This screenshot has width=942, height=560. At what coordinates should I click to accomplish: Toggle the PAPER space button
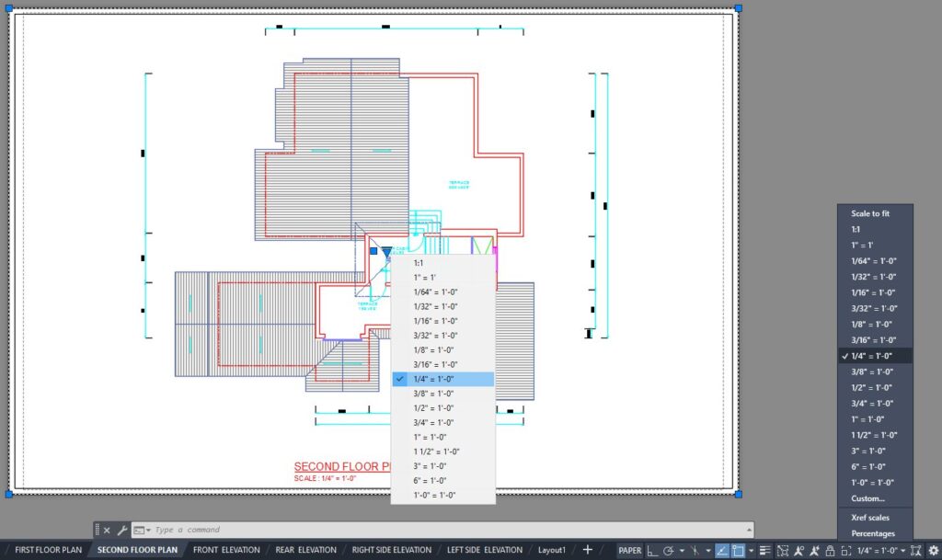(630, 551)
